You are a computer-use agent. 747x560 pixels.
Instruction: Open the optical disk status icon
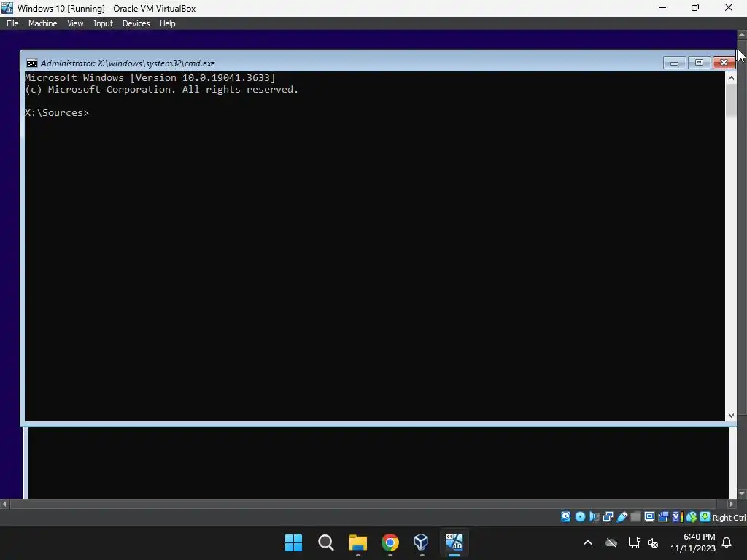click(x=580, y=517)
